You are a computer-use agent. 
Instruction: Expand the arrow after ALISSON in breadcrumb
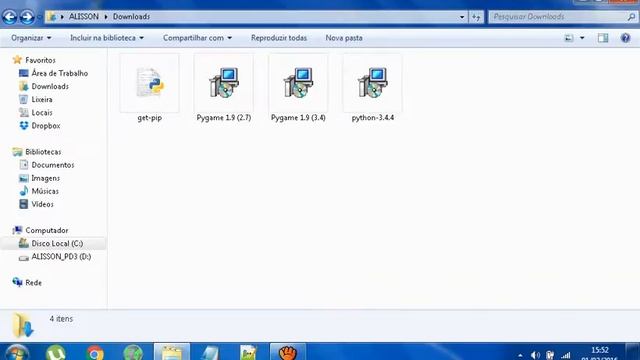coord(106,17)
